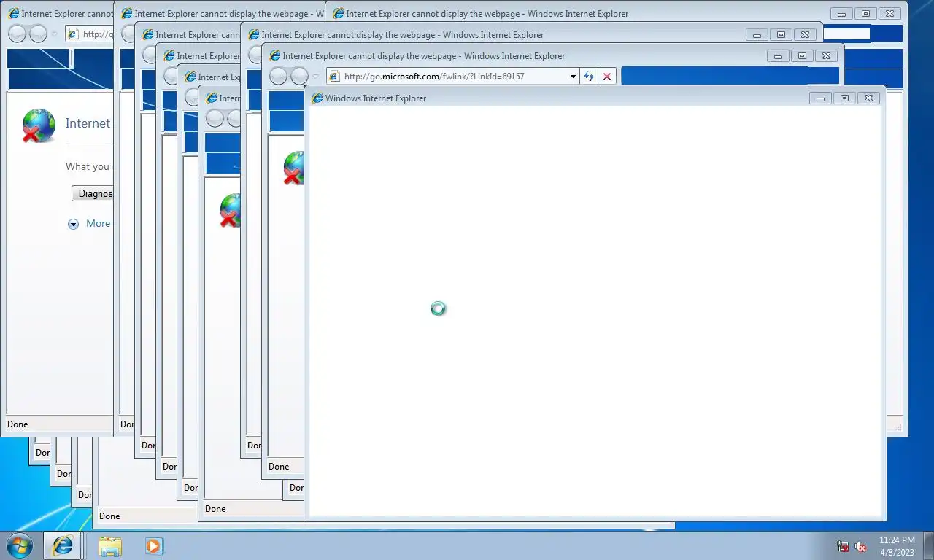The width and height of the screenshot is (934, 560).
Task: Restore down the blank Windows Internet Explorer window
Action: click(x=844, y=98)
